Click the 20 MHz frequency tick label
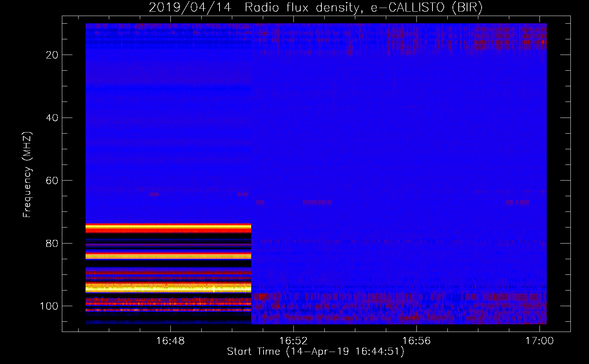 point(52,55)
